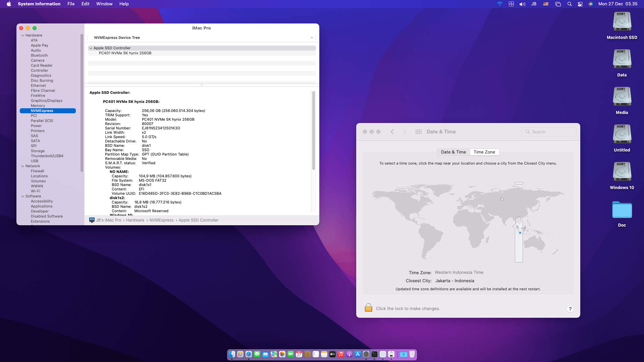Screen dimensions: 644x362
Task: Select the Doc folder on desktop
Action: click(622, 210)
